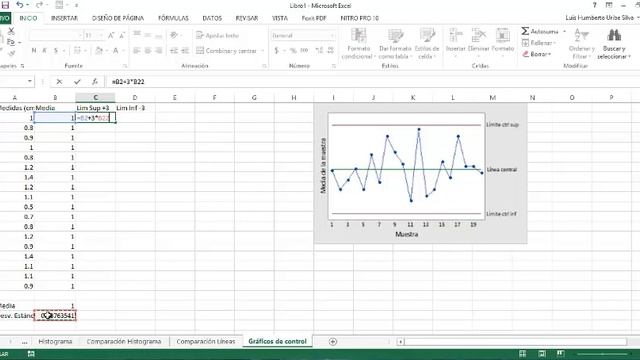
Task: Decrease the font size
Action: (x=122, y=36)
